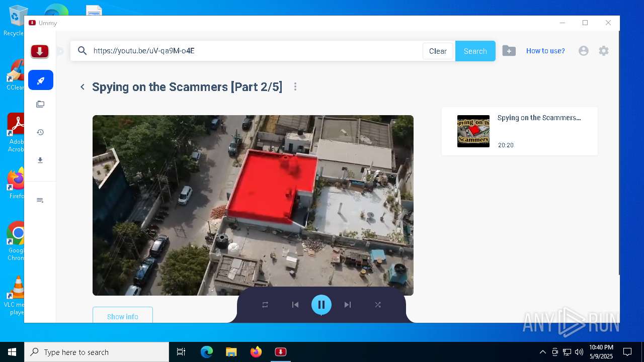Click the Show info button
Screen dimensions: 644x362
(x=123, y=315)
